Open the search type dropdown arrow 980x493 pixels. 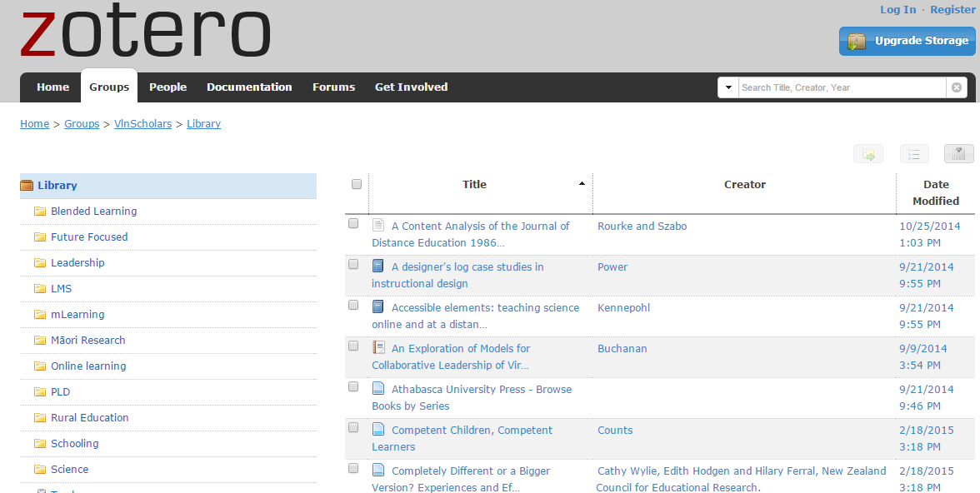727,87
